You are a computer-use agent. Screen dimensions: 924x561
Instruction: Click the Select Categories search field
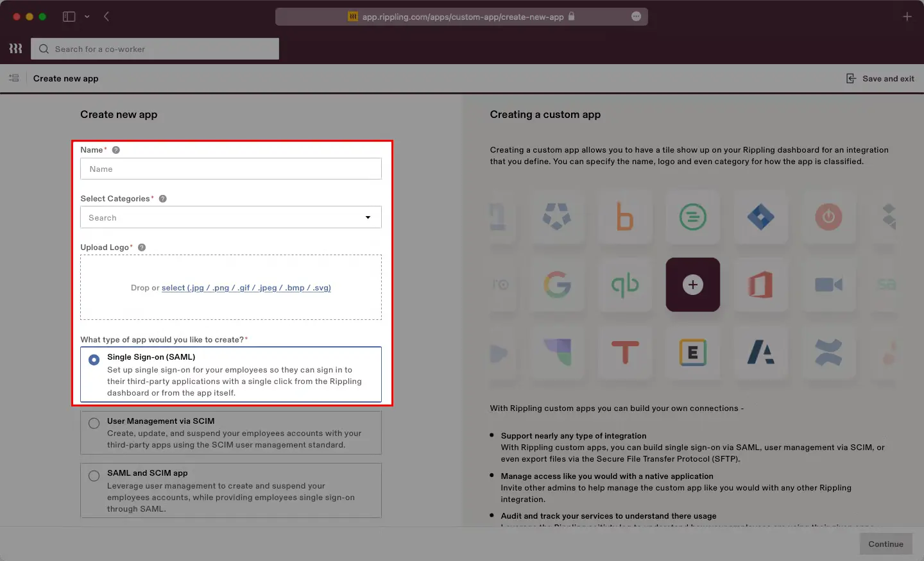(231, 217)
